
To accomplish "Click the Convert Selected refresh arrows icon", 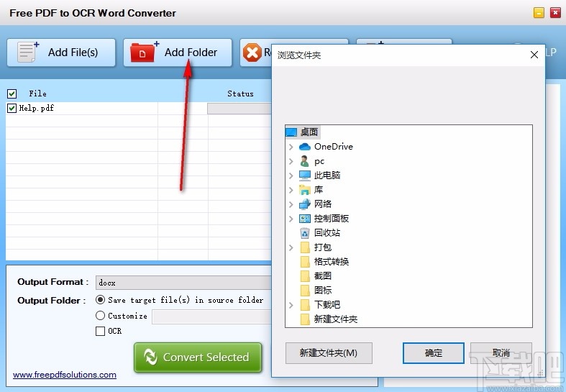I will pyautogui.click(x=150, y=357).
